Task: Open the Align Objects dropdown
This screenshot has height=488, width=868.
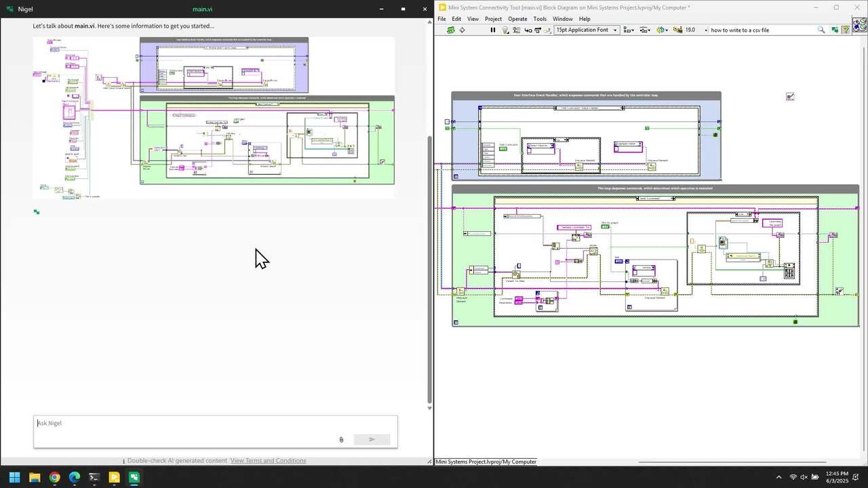Action: point(628,30)
